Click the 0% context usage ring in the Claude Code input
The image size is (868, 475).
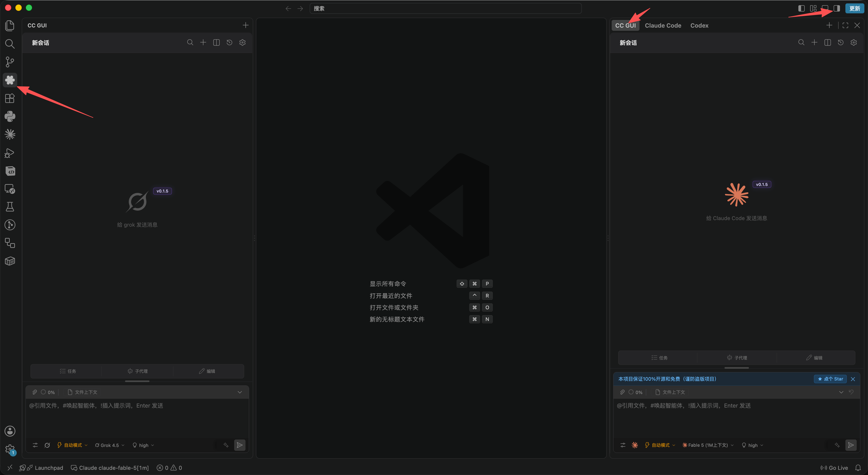pyautogui.click(x=635, y=392)
